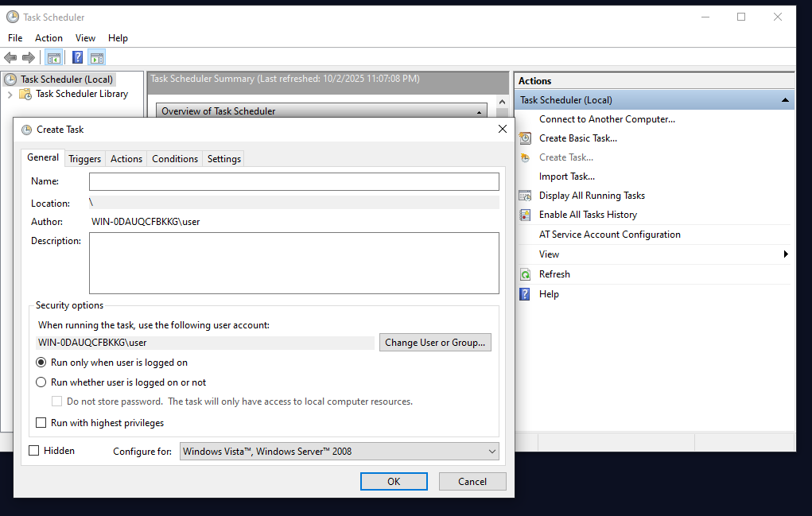This screenshot has width=812, height=516.
Task: Click the Create Basic Task icon
Action: point(525,138)
